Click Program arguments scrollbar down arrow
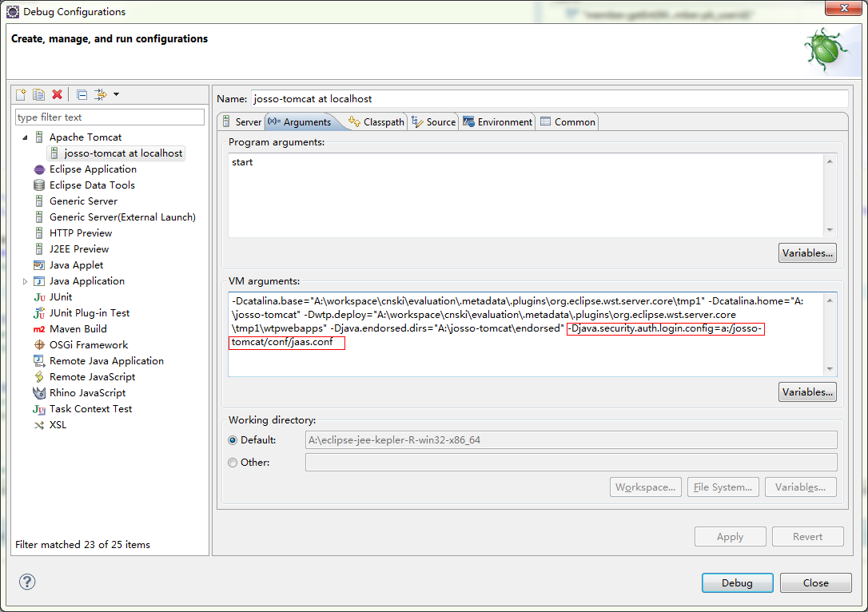This screenshot has height=612, width=868. pyautogui.click(x=830, y=229)
